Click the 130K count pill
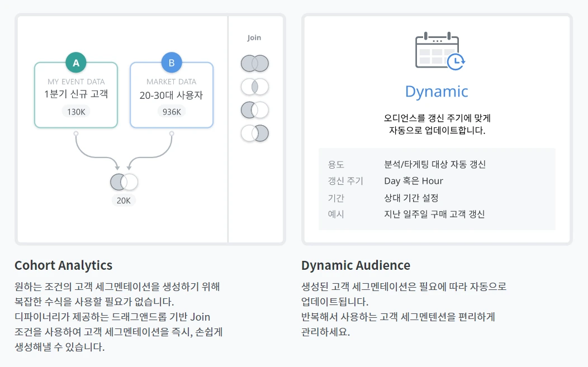588x367 pixels. tap(76, 111)
